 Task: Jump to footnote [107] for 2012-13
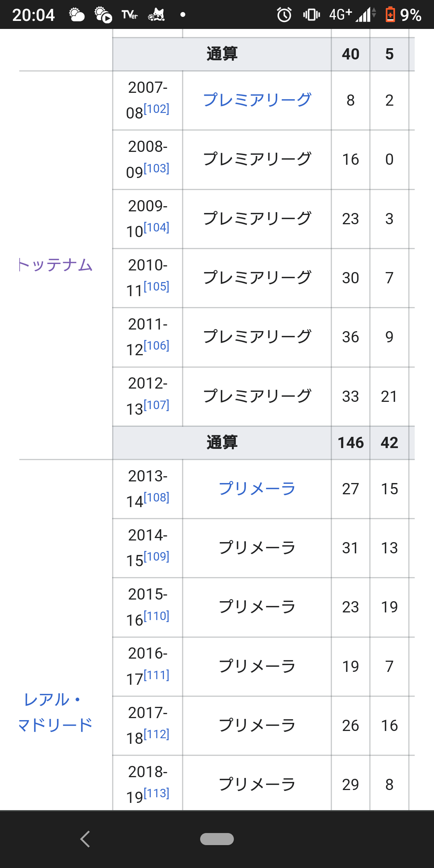tap(156, 405)
